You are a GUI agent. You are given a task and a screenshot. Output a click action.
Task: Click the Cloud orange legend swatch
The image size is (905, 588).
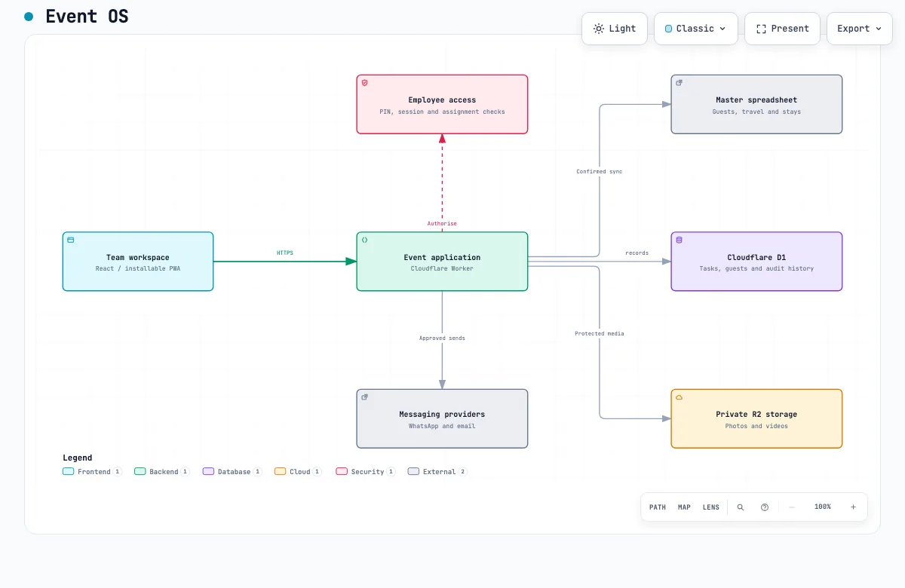click(x=281, y=471)
